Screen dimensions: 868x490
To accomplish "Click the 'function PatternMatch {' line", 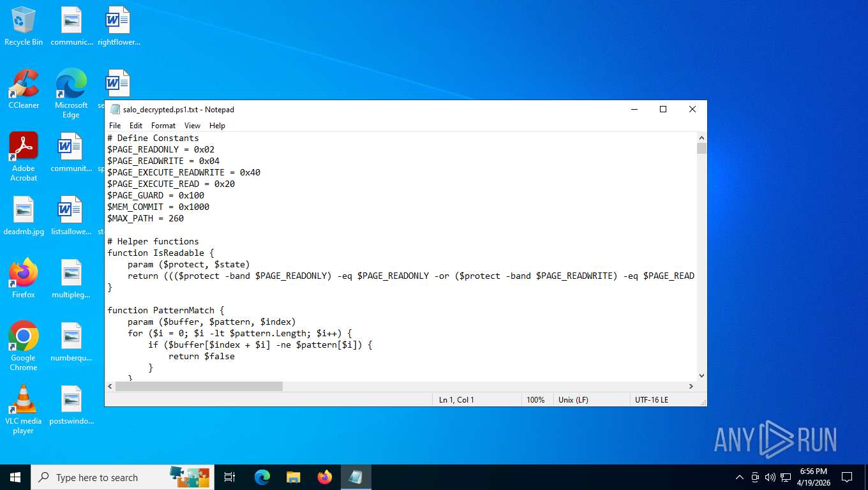I will tap(166, 310).
